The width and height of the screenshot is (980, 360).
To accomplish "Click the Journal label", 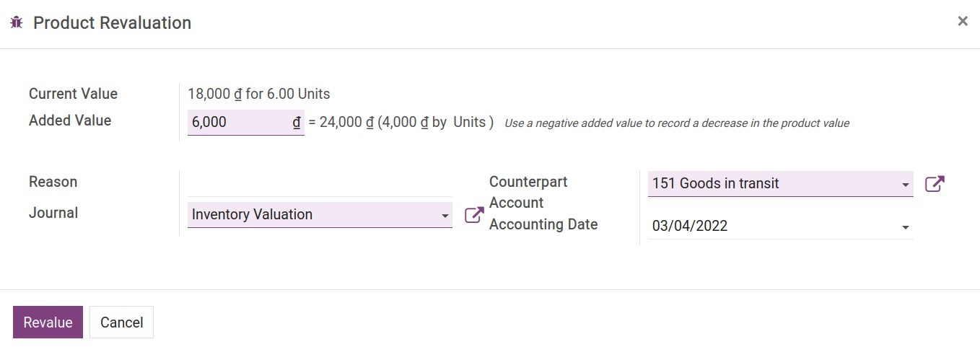I will pyautogui.click(x=53, y=213).
